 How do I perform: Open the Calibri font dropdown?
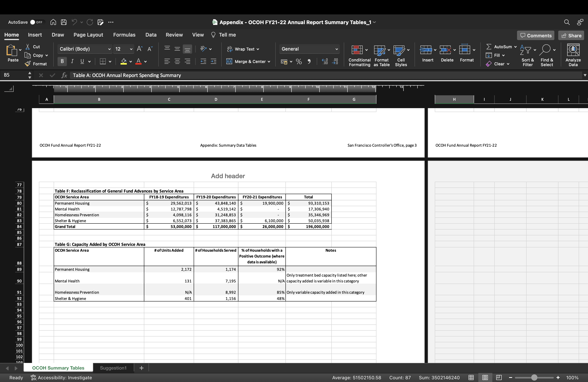[x=109, y=49]
